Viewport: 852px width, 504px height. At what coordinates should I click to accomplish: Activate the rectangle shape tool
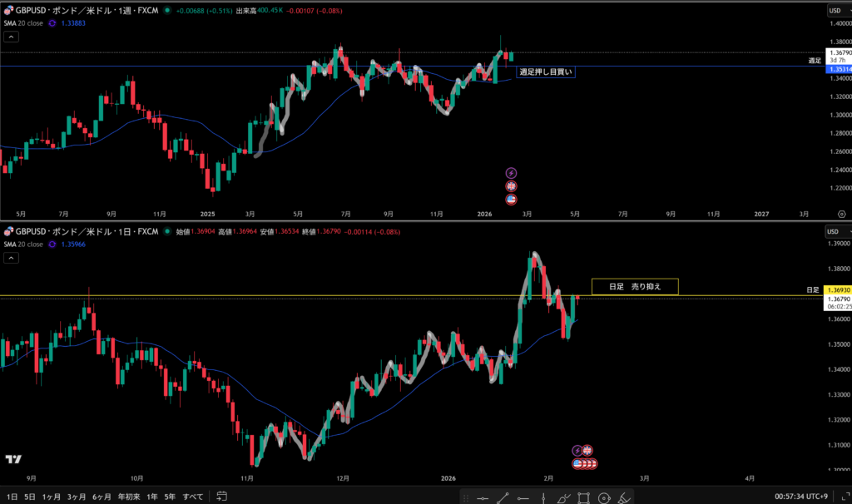[x=584, y=497]
